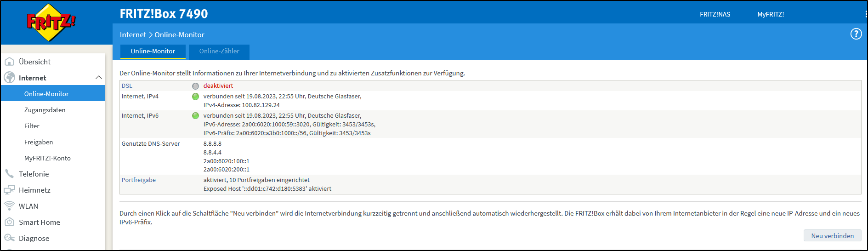Open the Portfreigabe link
Screen dimensions: 868x251
click(x=139, y=180)
